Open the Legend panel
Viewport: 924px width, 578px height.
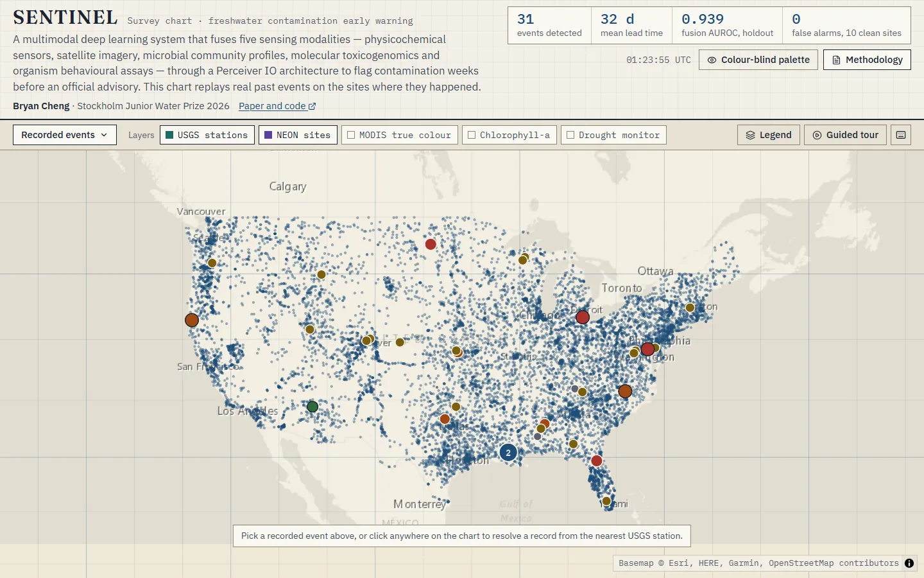coord(769,135)
